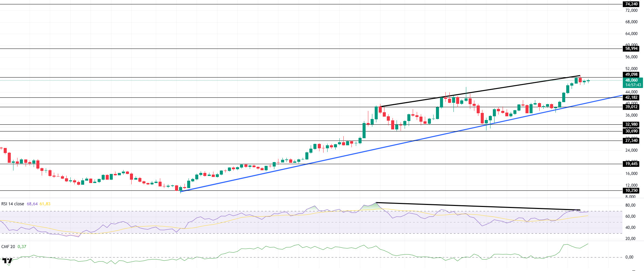Click the CMF 0,00 axis label
The width and height of the screenshot is (644, 271).
629,257
